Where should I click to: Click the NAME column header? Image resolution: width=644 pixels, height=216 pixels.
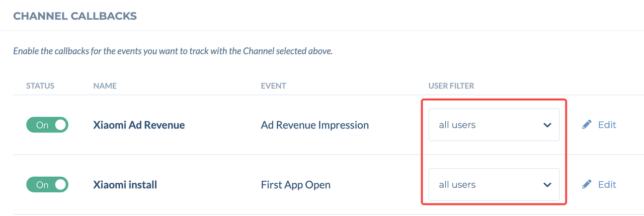click(105, 86)
